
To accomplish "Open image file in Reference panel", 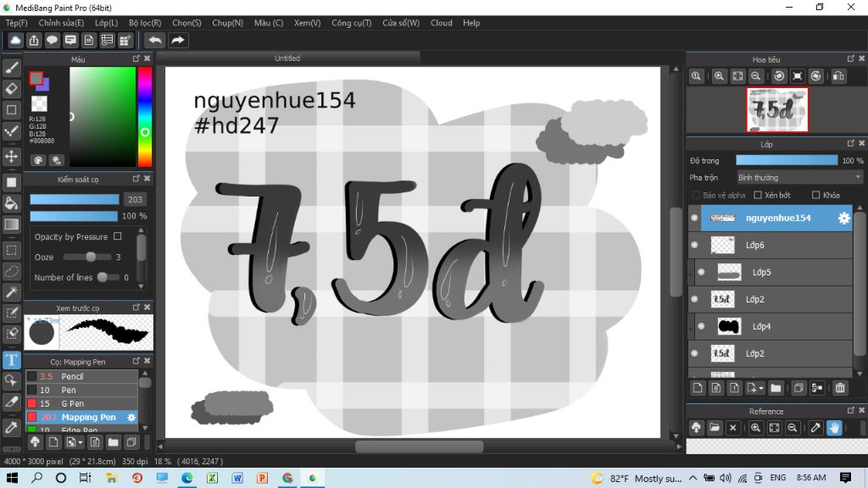I will [x=715, y=428].
